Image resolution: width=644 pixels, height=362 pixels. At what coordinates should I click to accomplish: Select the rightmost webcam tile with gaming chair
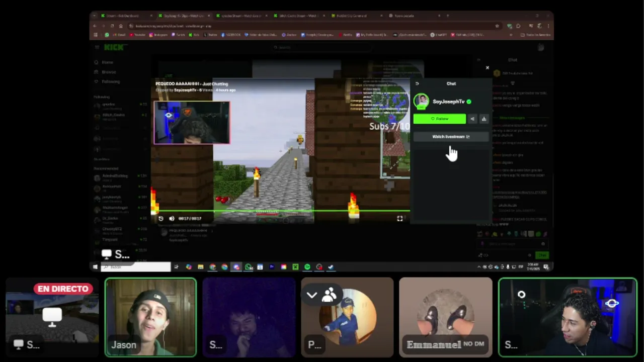point(568,317)
